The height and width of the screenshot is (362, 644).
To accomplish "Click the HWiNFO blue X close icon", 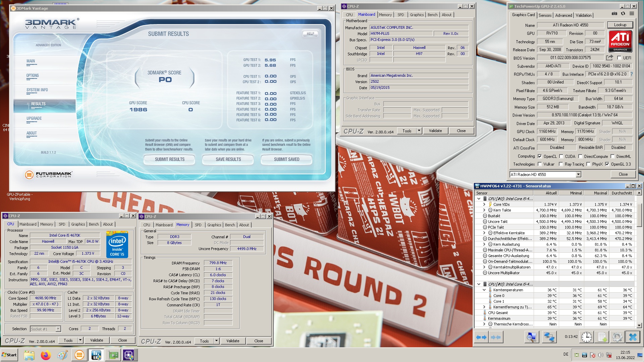I will pos(633,337).
